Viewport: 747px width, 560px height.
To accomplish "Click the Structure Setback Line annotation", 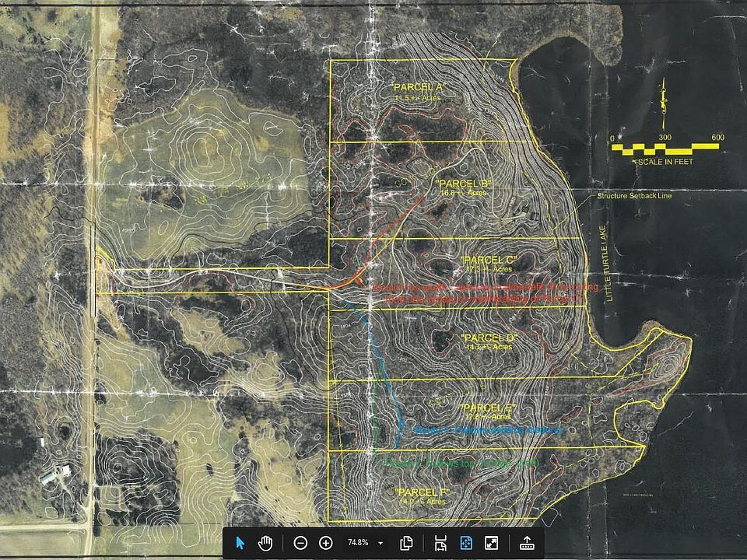I will coord(633,196).
